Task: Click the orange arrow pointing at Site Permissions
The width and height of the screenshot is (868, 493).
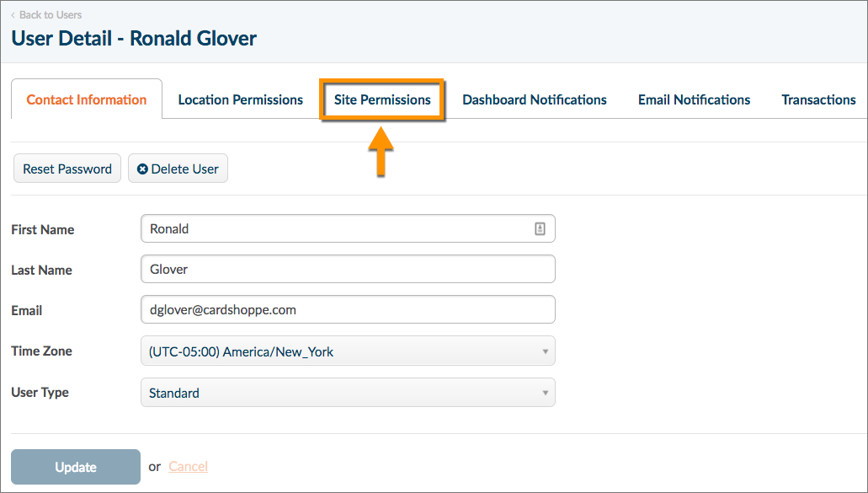Action: tap(382, 151)
